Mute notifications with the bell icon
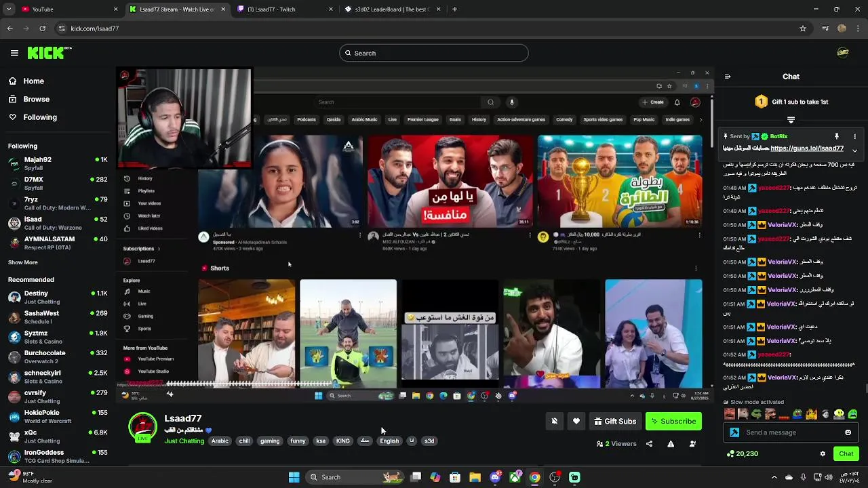Image resolution: width=868 pixels, height=488 pixels. coord(554,421)
